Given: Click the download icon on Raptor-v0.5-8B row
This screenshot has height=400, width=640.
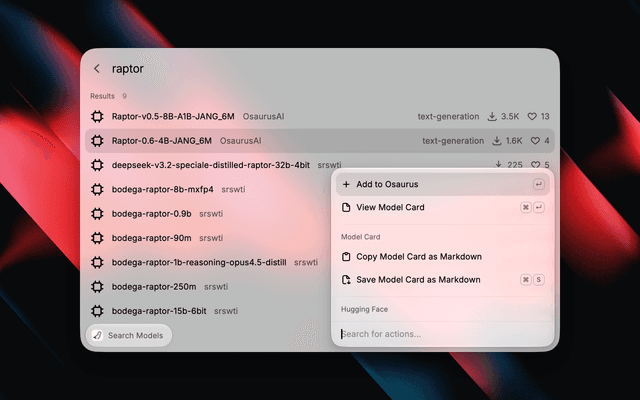Looking at the screenshot, I should click(492, 116).
